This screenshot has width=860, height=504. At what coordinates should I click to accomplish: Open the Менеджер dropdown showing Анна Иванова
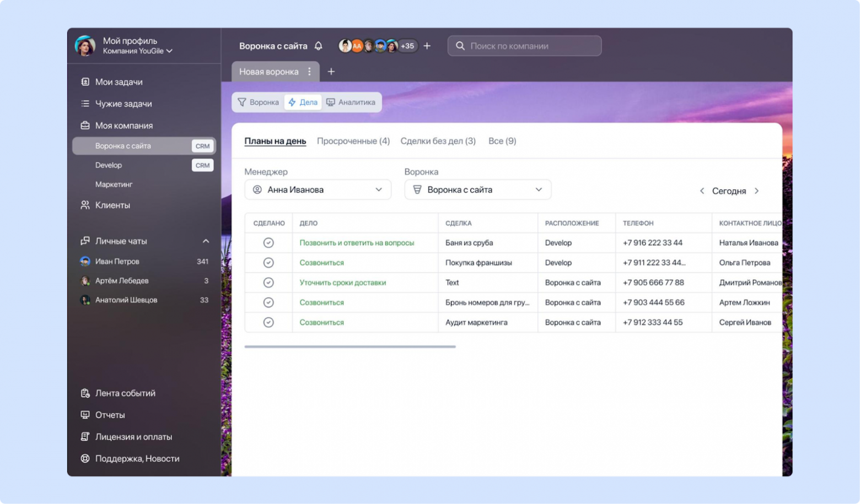318,189
